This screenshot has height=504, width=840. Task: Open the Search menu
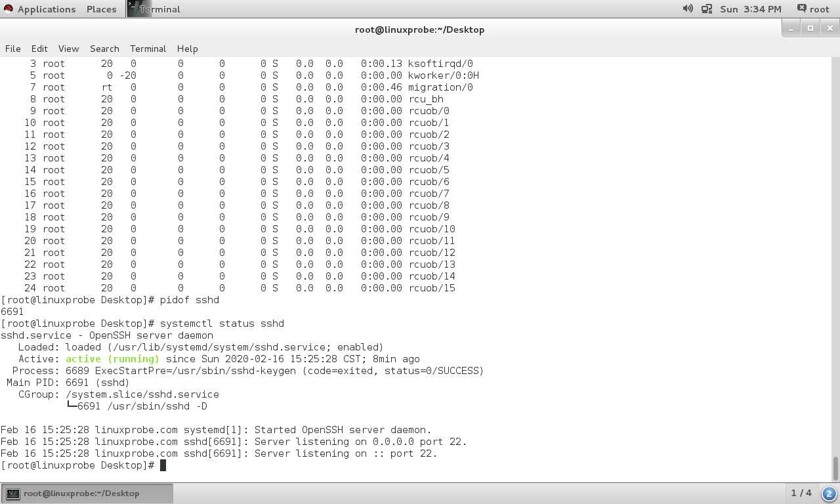(x=104, y=49)
